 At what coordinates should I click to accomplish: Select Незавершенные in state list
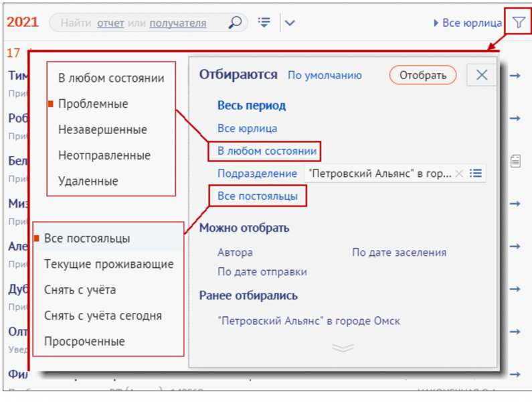102,129
